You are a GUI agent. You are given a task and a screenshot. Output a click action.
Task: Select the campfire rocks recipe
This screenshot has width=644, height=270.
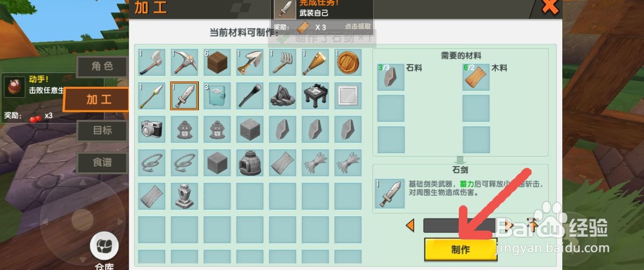tap(283, 96)
